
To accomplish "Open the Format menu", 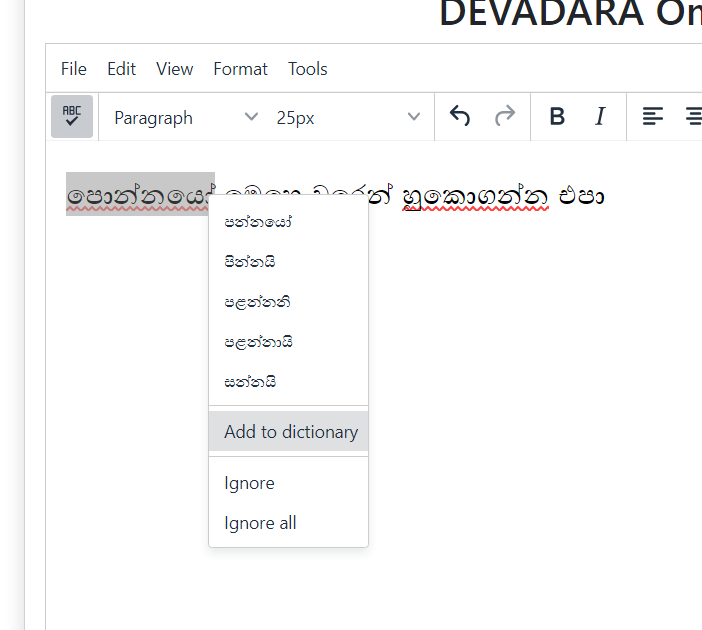I will [x=240, y=69].
